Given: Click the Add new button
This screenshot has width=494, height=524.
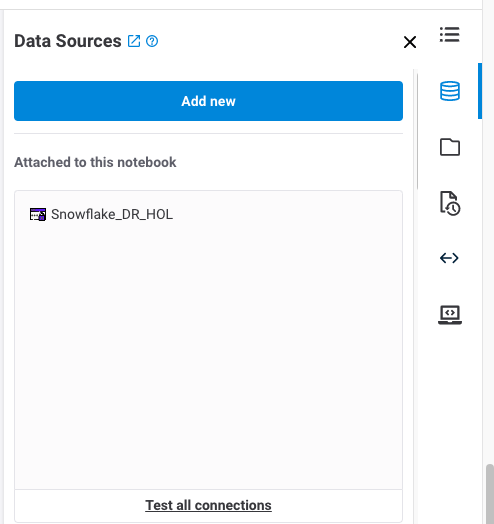Looking at the screenshot, I should point(208,101).
